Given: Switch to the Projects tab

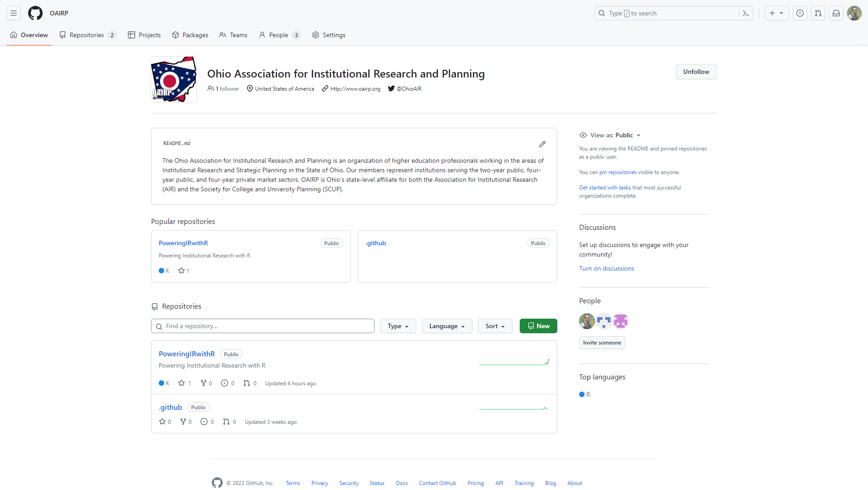Looking at the screenshot, I should [x=144, y=35].
